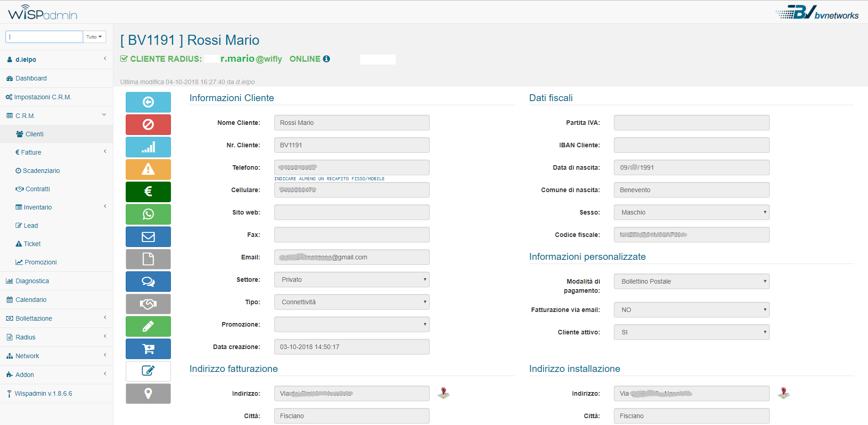Click the chat bubbles comments button
The width and height of the screenshot is (868, 425).
coord(148,281)
